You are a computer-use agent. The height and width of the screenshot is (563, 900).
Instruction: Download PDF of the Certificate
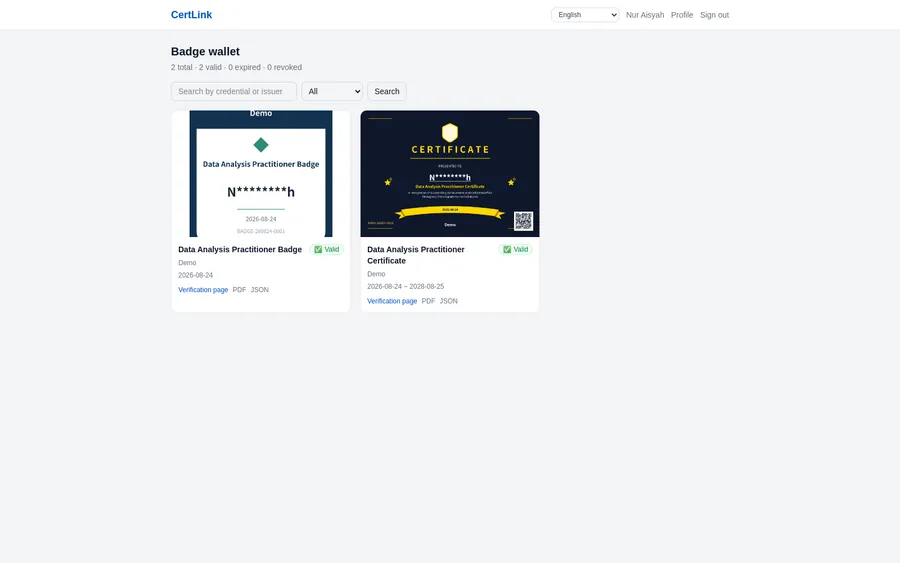(x=428, y=301)
